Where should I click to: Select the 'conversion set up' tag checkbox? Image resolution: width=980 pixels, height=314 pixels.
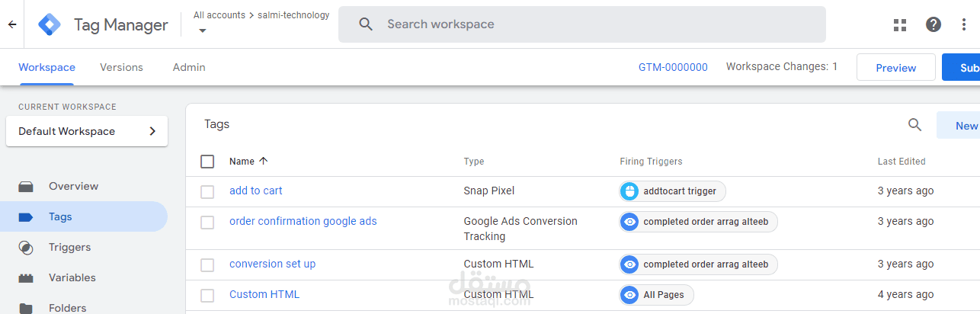point(207,264)
